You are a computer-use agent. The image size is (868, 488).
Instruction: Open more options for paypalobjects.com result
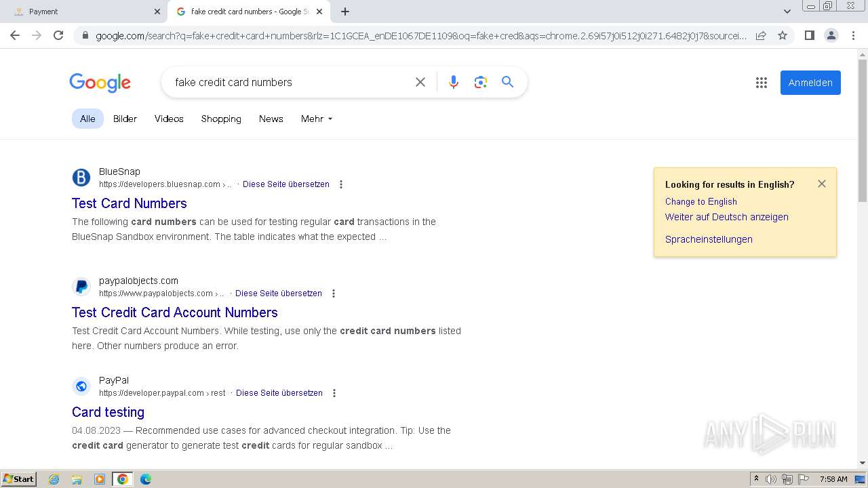pyautogui.click(x=334, y=293)
